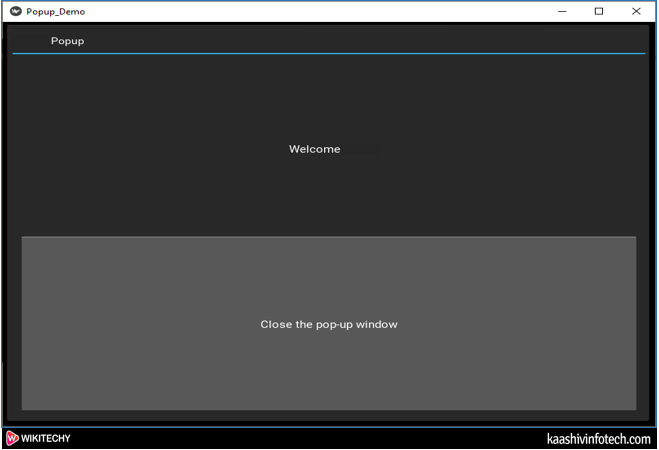Click the dark strip below the grey button
Screen dimensions: 659x450
(x=328, y=417)
